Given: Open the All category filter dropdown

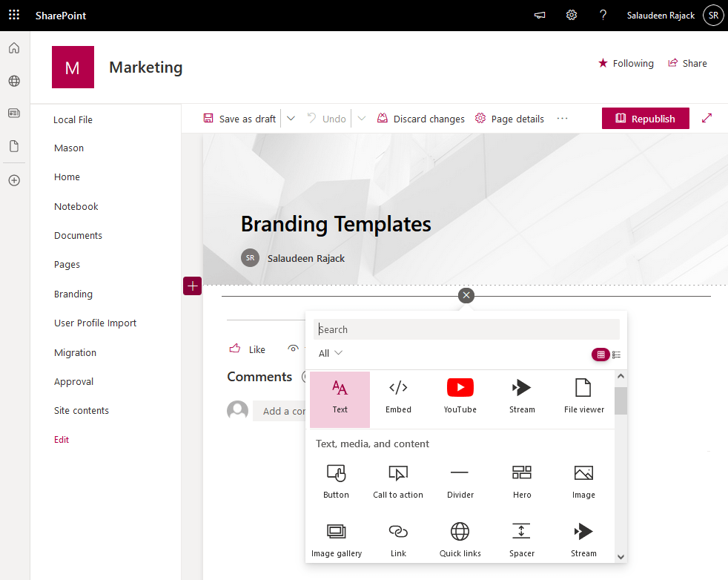Looking at the screenshot, I should click(329, 354).
